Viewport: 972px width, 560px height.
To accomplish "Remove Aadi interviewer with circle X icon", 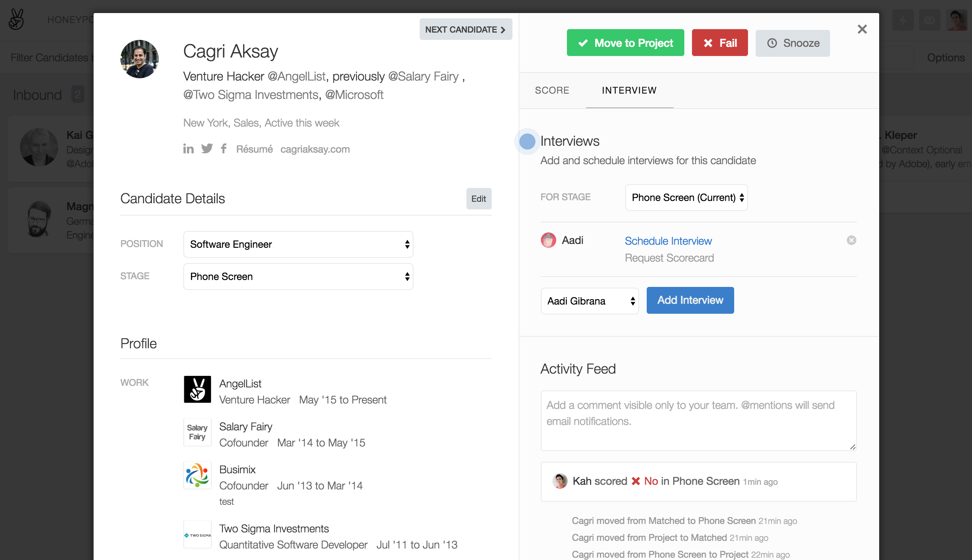I will click(x=851, y=240).
